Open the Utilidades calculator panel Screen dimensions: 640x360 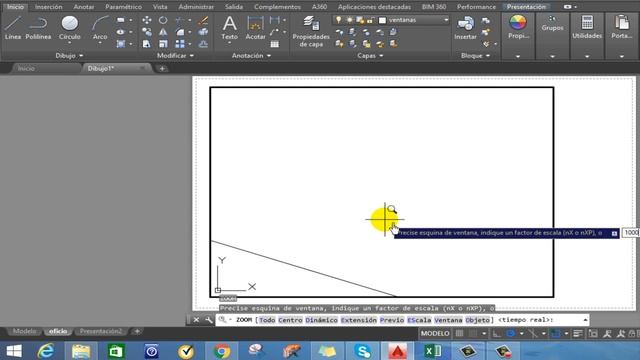coord(587,28)
